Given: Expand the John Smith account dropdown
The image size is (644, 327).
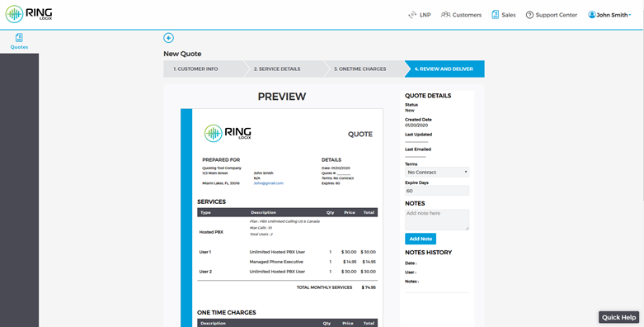Looking at the screenshot, I should click(x=609, y=15).
